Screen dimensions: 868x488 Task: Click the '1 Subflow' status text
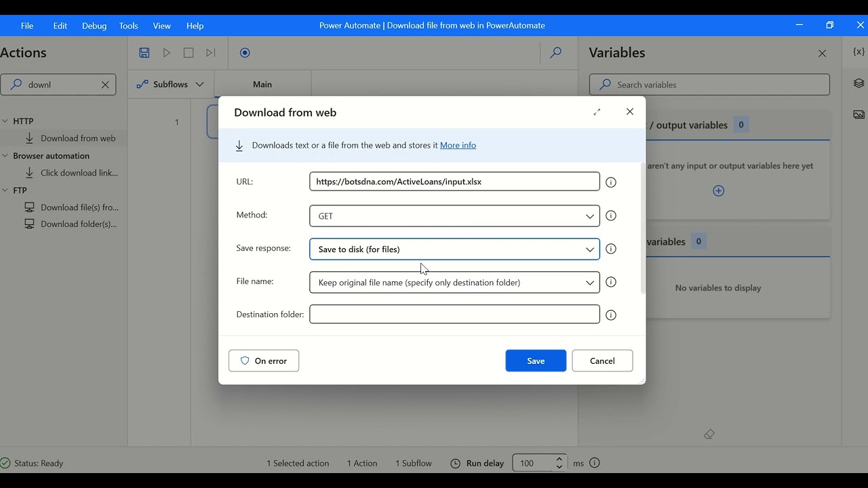[x=414, y=464]
